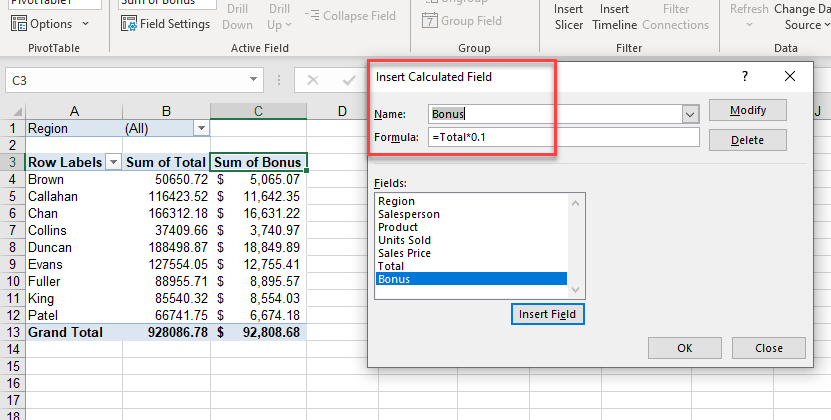This screenshot has width=831, height=420.
Task: Select Salesperson in the Fields list
Action: (408, 214)
